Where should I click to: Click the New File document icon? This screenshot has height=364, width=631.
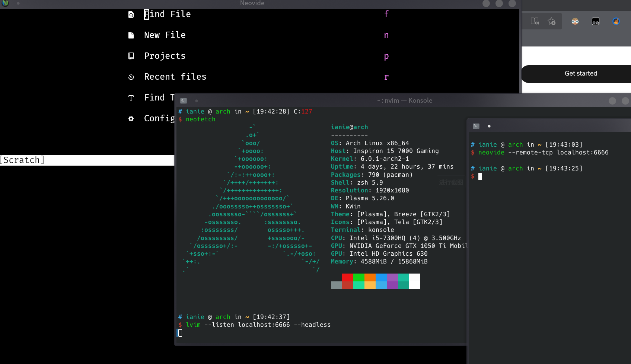click(131, 35)
